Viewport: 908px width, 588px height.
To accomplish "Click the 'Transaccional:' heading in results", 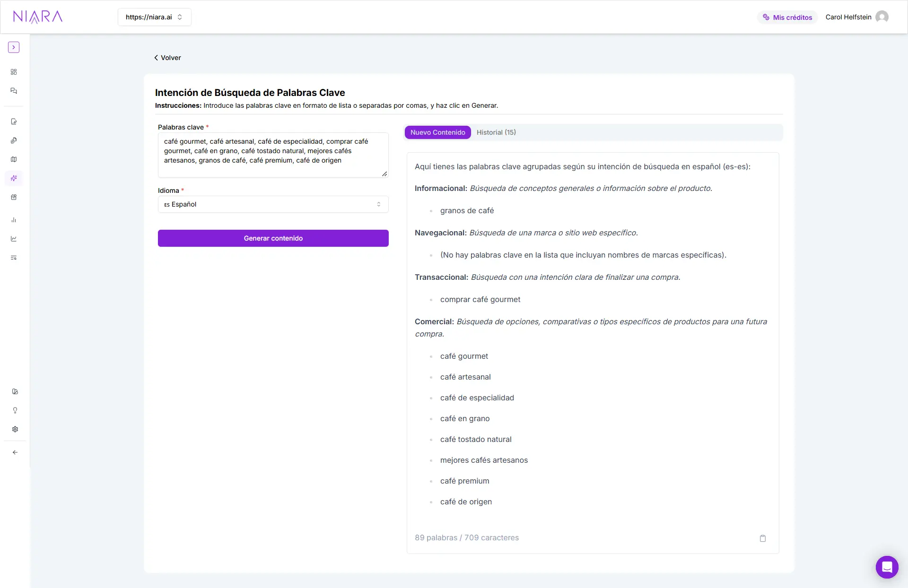I will click(x=441, y=277).
